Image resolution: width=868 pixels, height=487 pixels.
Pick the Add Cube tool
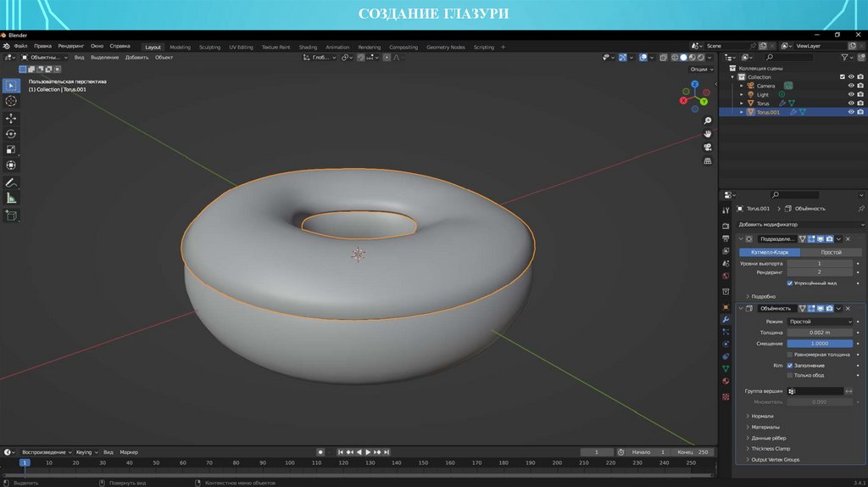pyautogui.click(x=11, y=216)
